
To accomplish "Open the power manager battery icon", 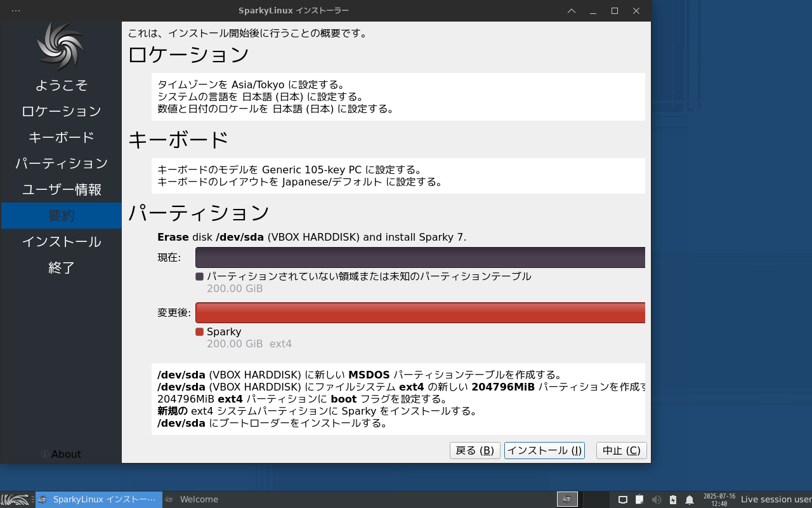I will pos(673,500).
